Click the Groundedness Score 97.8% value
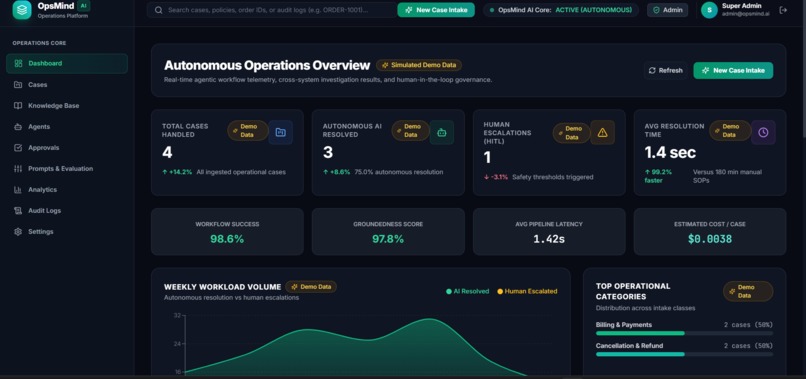The image size is (806, 379). (388, 239)
